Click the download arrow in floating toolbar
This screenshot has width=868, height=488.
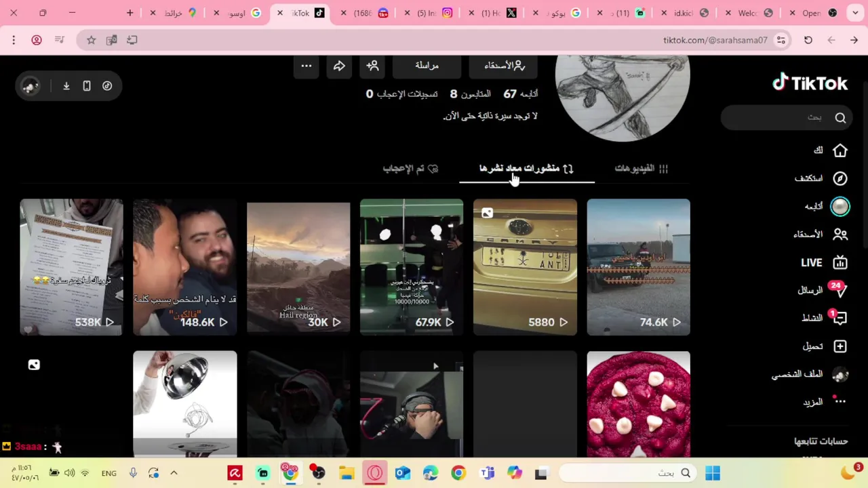click(x=66, y=86)
